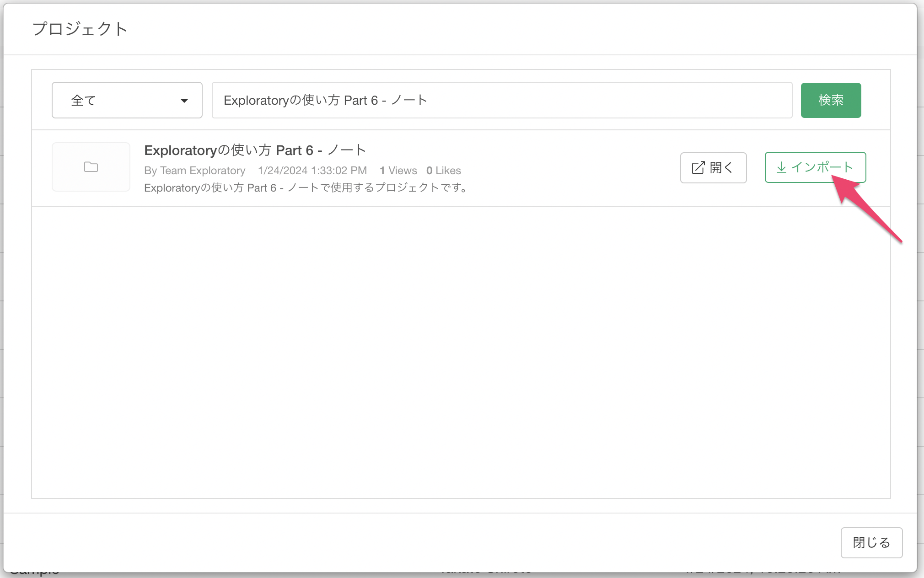924x578 pixels.
Task: Open the 全て category dropdown
Action: [127, 100]
